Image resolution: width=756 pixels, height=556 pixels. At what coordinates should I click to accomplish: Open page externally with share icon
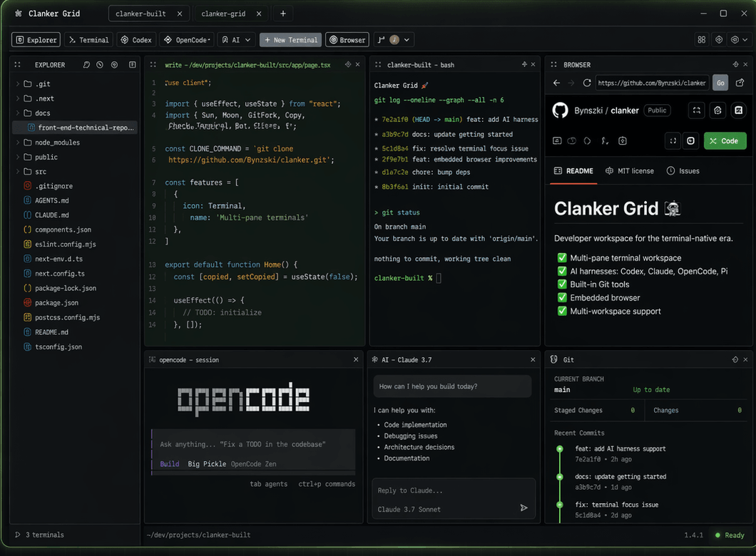coord(740,83)
